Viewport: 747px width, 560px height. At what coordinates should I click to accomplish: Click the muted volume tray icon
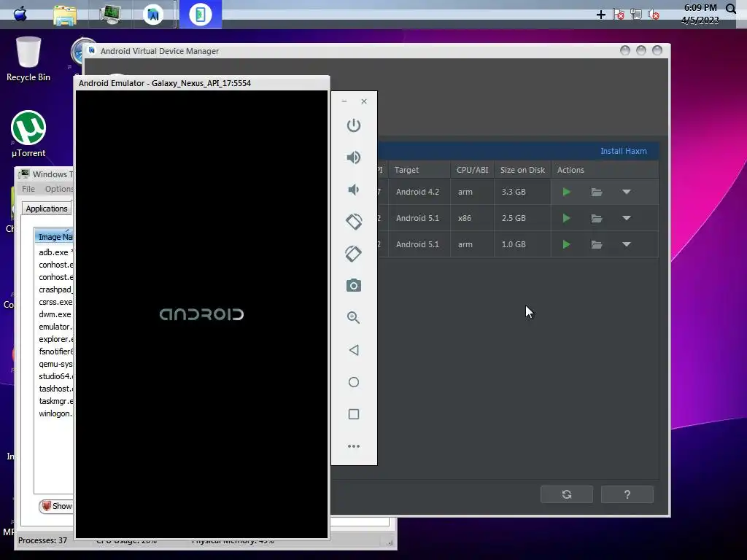(x=654, y=15)
